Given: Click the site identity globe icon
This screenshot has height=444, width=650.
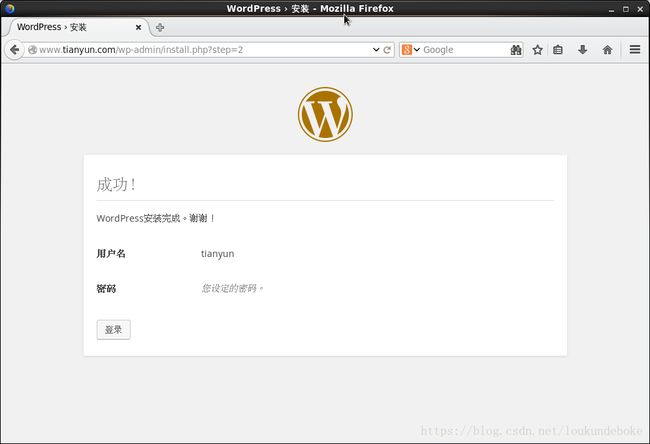Looking at the screenshot, I should 32,50.
